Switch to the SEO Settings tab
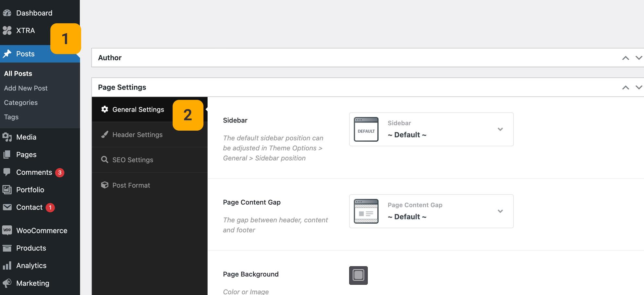644x295 pixels. pyautogui.click(x=133, y=160)
